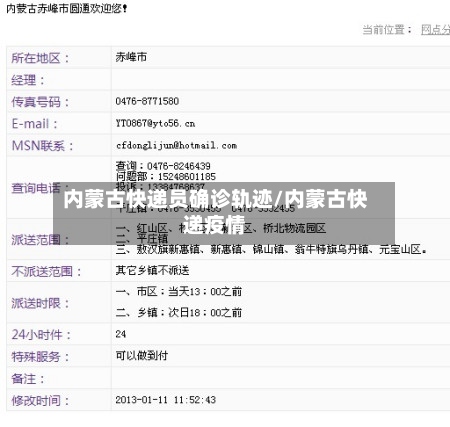
Task: Click the E-mail row label
Action: 35,124
